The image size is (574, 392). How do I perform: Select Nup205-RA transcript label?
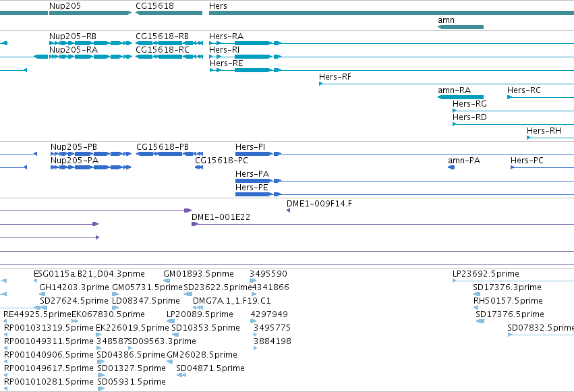click(74, 50)
